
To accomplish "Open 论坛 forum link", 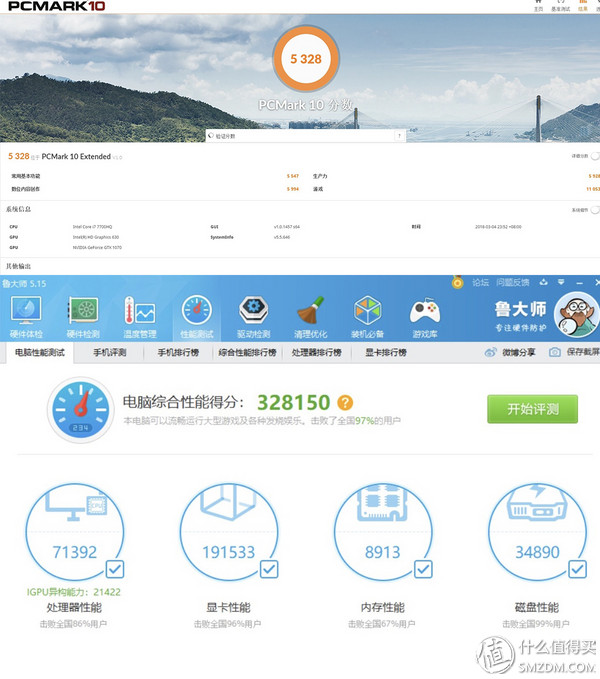I will click(x=481, y=283).
